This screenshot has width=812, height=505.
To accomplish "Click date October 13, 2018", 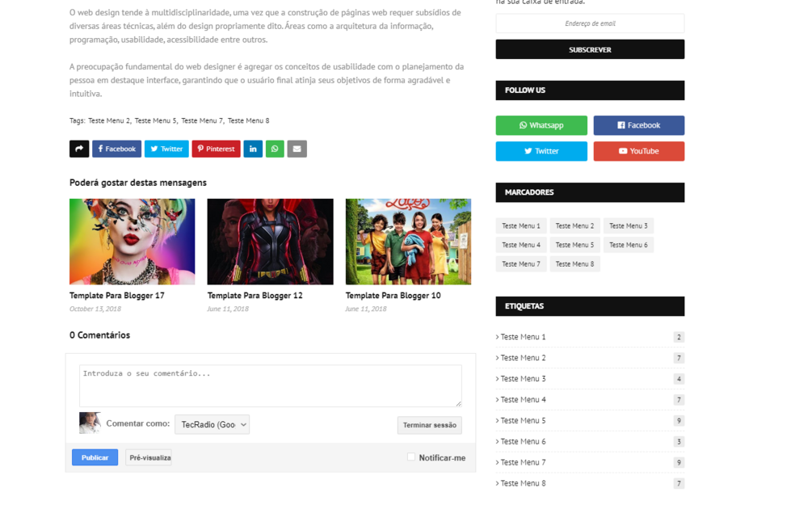I will [95, 309].
